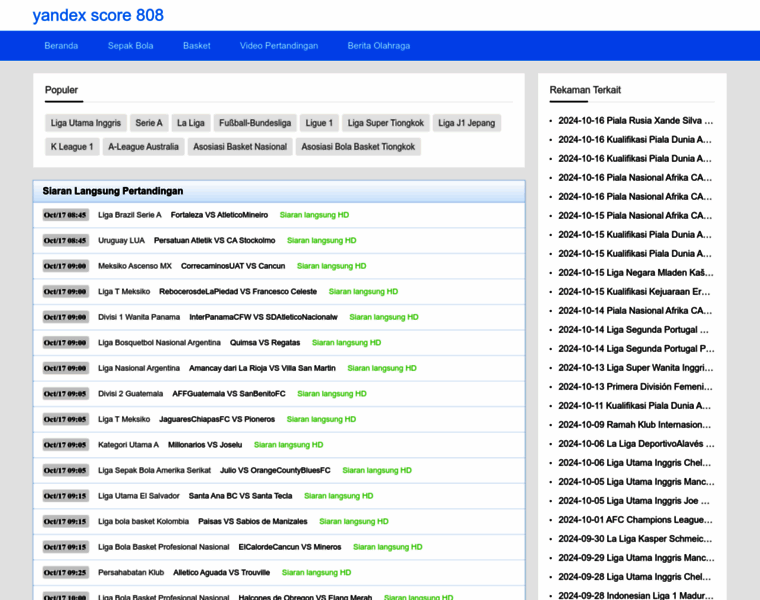Screen dimensions: 760x600
Task: Click Oct/17 09:15 Paisas match time badge
Action: tap(65, 522)
